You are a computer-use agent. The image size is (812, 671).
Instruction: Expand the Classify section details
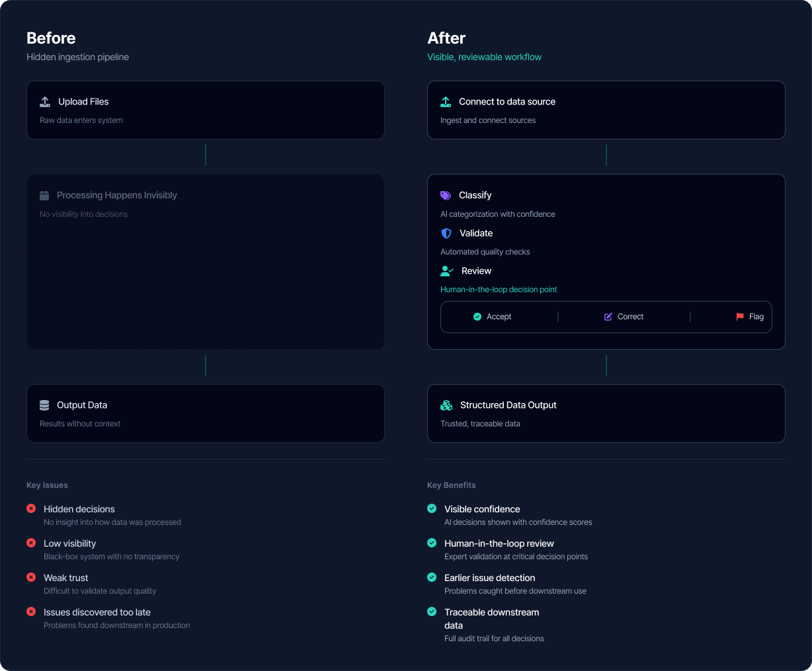pyautogui.click(x=474, y=195)
